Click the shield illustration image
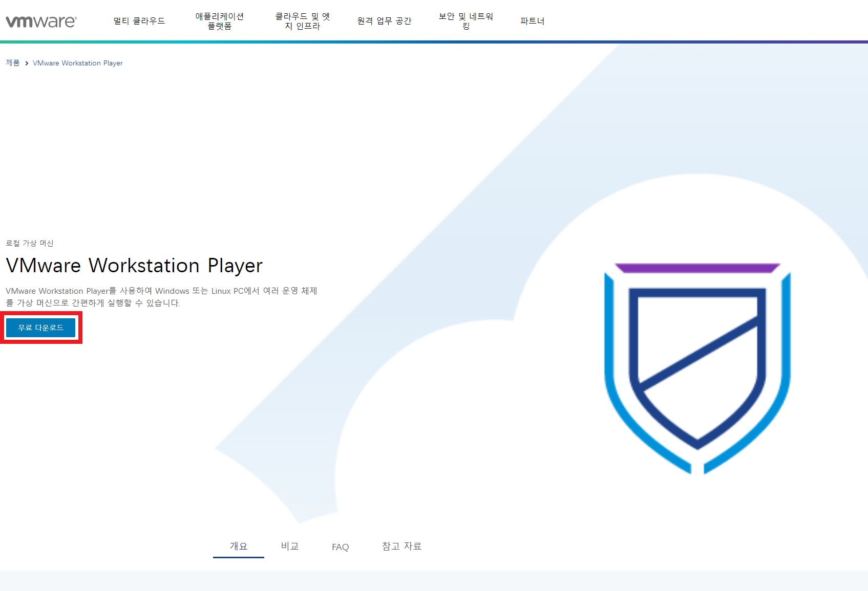Viewport: 868px width, 591px height. pyautogui.click(x=697, y=368)
